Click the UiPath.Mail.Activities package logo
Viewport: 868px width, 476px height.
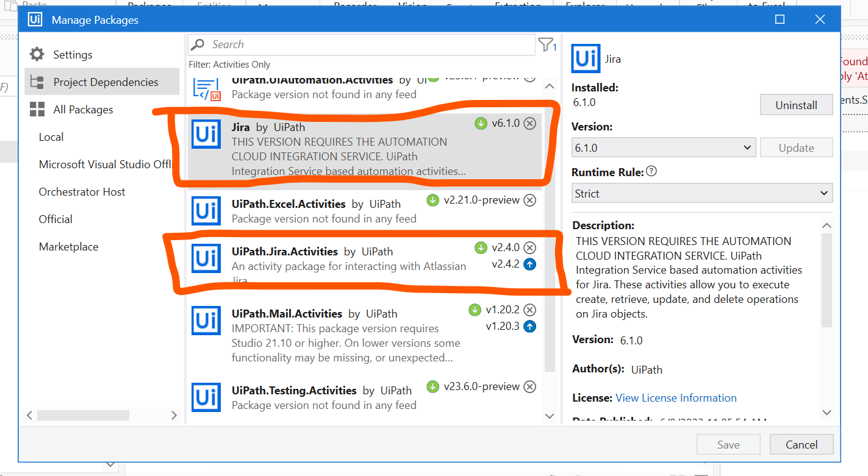click(x=206, y=321)
